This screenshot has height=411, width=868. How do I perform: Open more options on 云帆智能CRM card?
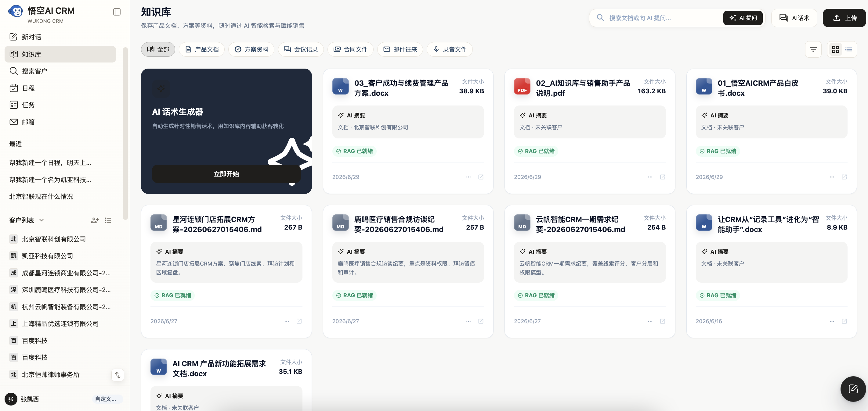coord(650,321)
